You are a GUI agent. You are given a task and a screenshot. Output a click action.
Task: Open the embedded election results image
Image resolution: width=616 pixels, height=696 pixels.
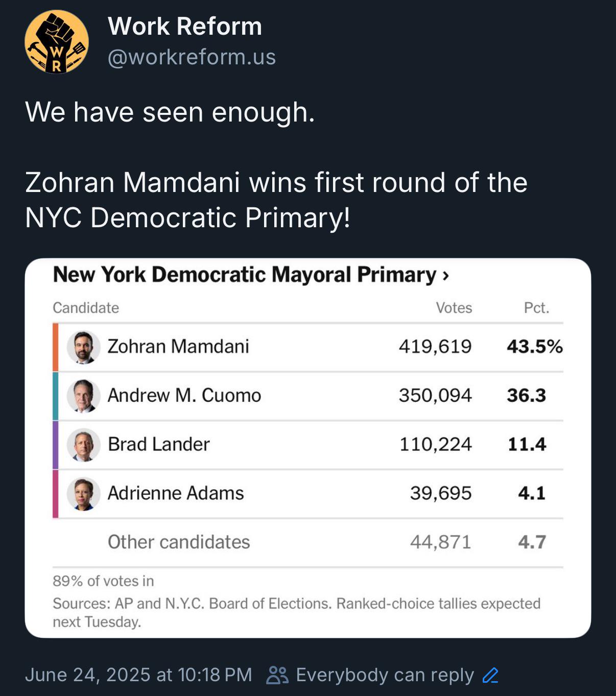coord(308,448)
